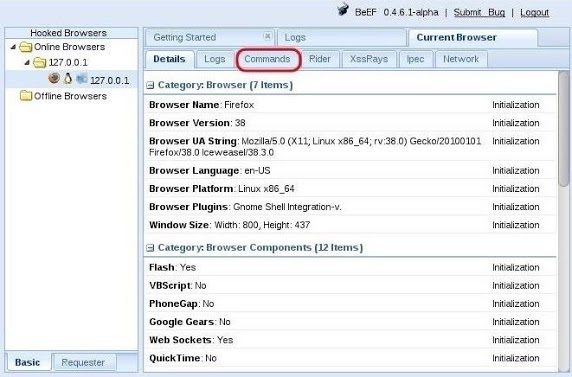The image size is (572, 377).
Task: Click the Linux penguin icon
Action: click(68, 78)
